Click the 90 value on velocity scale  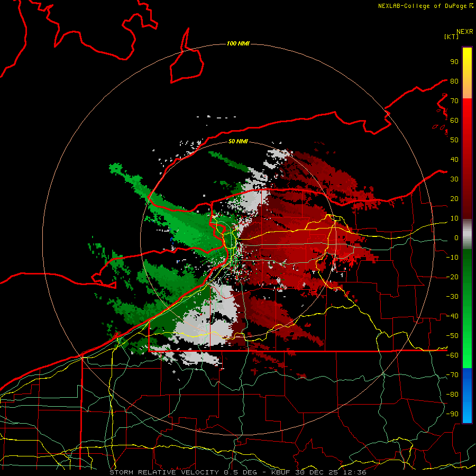point(454,62)
